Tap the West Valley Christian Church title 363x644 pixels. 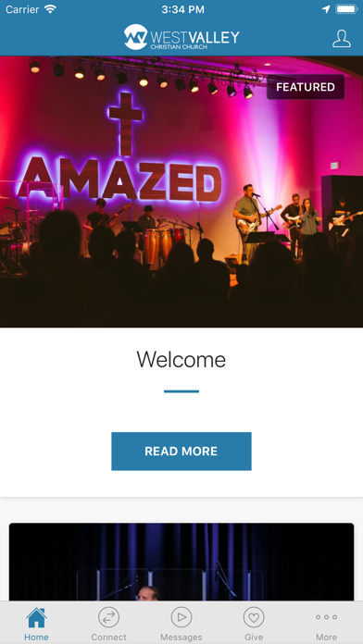(194, 40)
